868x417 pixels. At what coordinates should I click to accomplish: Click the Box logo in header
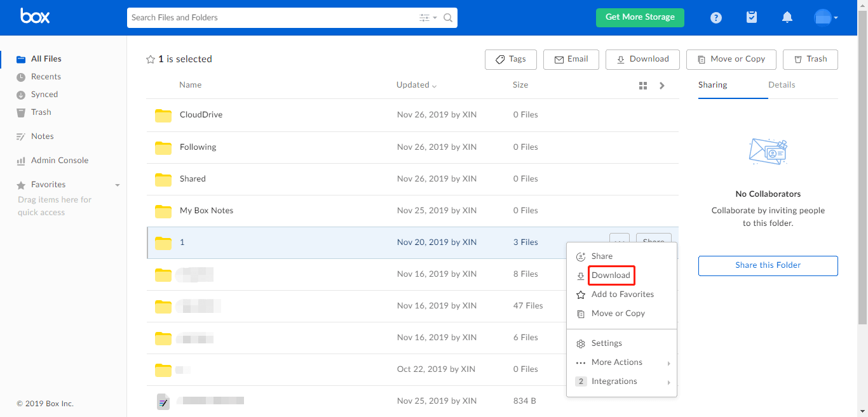point(35,17)
